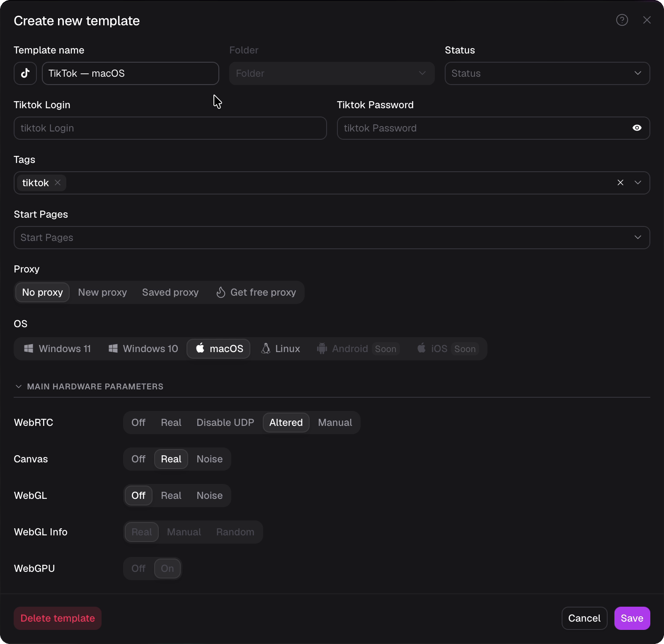Toggle password visibility eye icon
Viewport: 664px width, 644px height.
pos(637,128)
